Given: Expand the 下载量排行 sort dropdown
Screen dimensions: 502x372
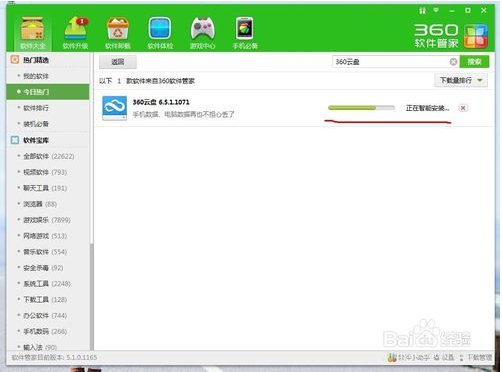Looking at the screenshot, I should tap(461, 80).
